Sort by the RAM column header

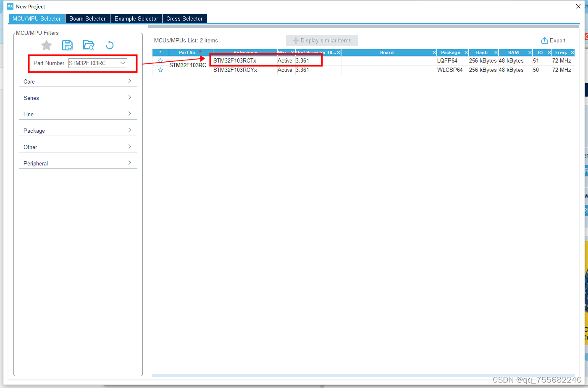513,52
